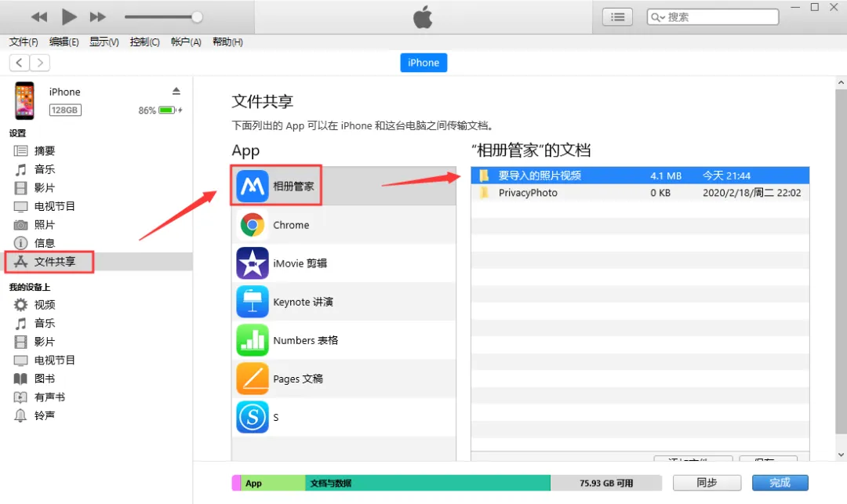Click the back navigation arrow
This screenshot has width=847, height=504.
[x=20, y=63]
